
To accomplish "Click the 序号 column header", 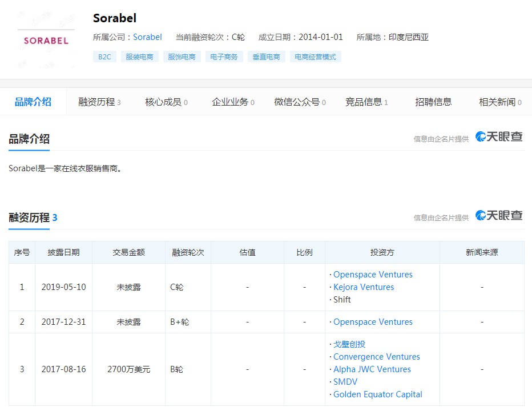I will coord(22,252).
